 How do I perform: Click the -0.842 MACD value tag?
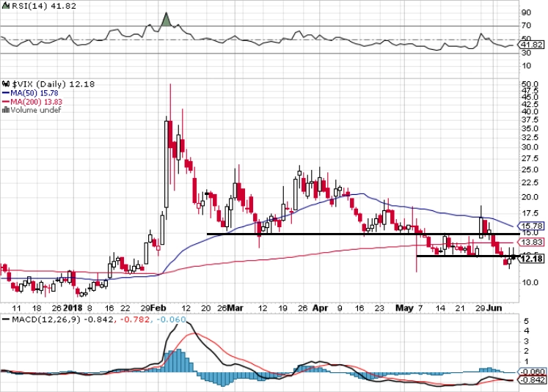point(532,380)
